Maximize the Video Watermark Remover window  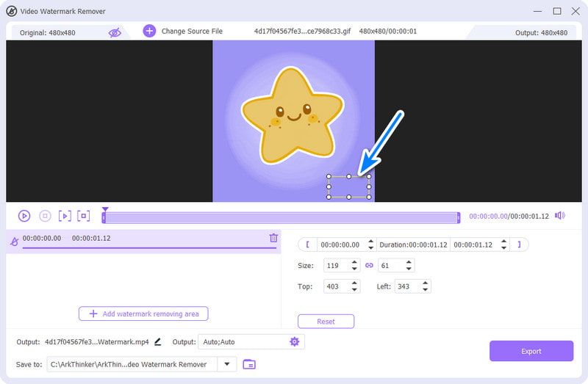(x=557, y=11)
